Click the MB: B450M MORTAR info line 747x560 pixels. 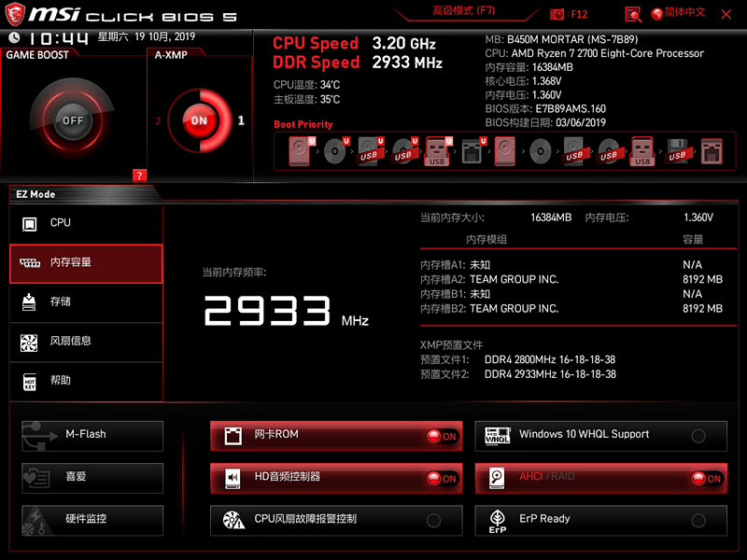click(562, 39)
